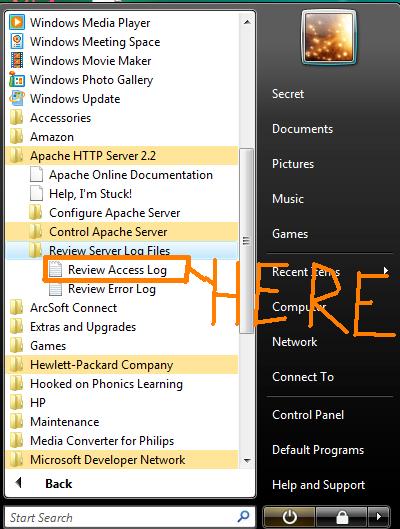The image size is (400, 529).
Task: Click the user account picture
Action: [328, 36]
